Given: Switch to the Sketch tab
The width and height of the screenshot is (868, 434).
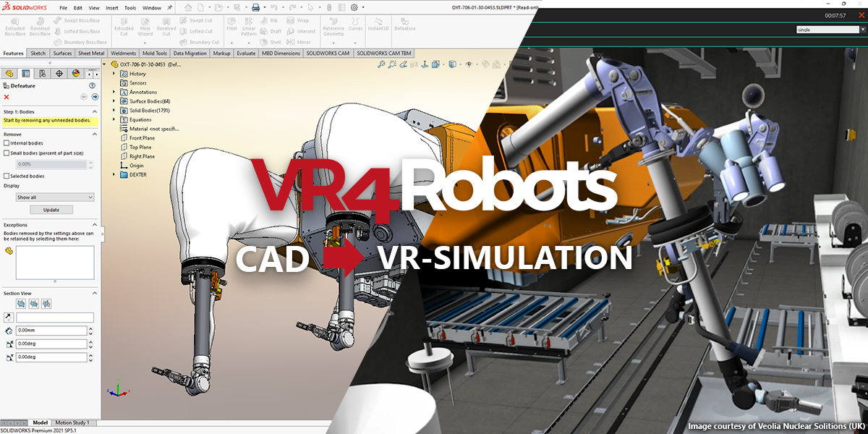Looking at the screenshot, I should (x=38, y=53).
